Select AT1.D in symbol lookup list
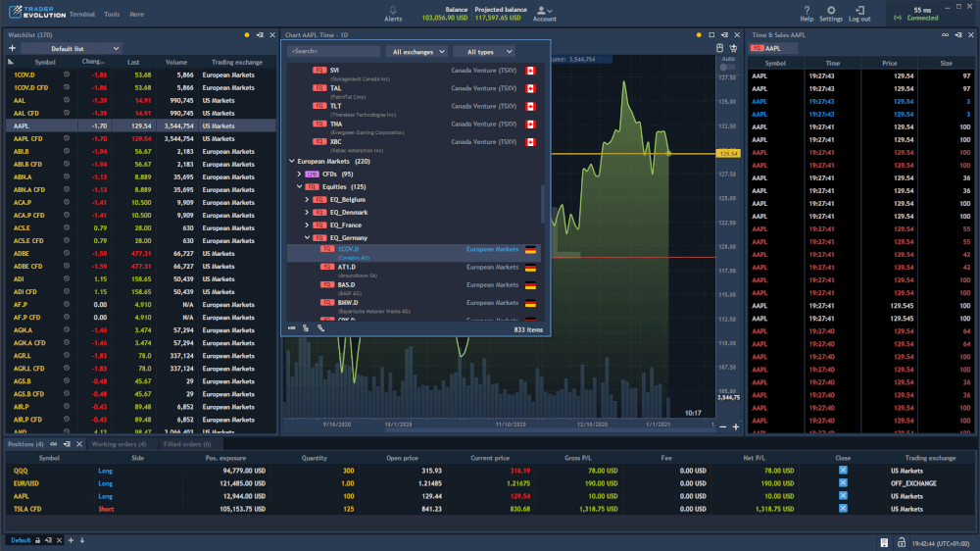Viewport: 980px width, 551px height. pyautogui.click(x=414, y=271)
